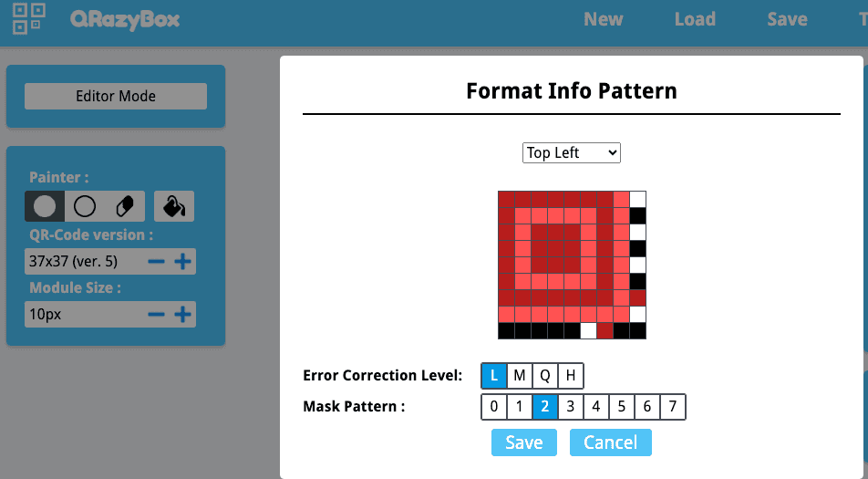Open the New menu item
Viewport: 868px width, 479px height.
coord(604,19)
